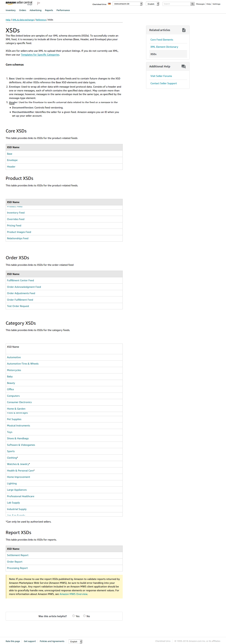Open the Automotive category XSD
Viewport: 226px width, 644px height.
pyautogui.click(x=14, y=358)
